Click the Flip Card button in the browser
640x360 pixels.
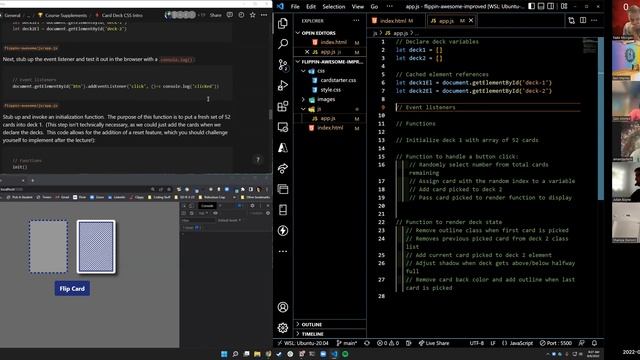72,289
